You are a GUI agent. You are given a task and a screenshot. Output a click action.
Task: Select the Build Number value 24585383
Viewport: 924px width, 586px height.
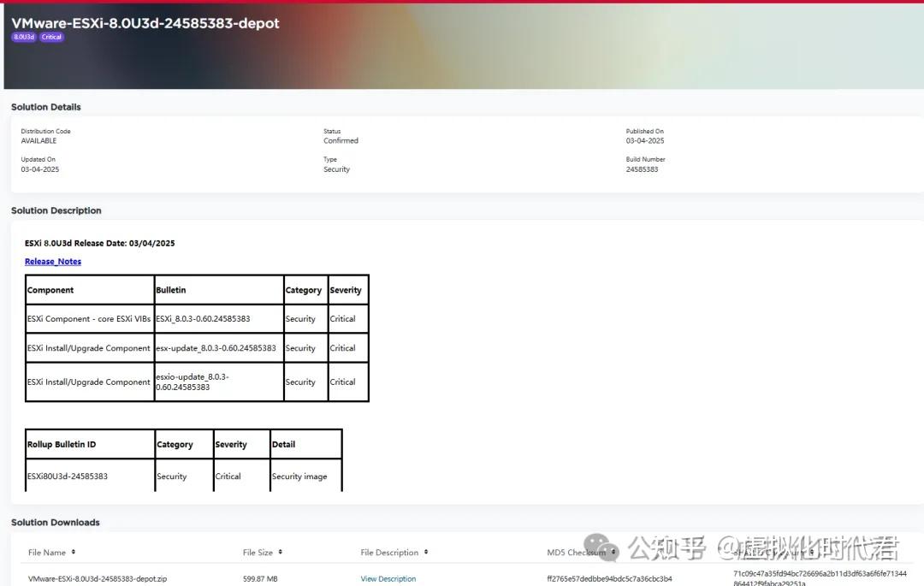[x=642, y=169]
